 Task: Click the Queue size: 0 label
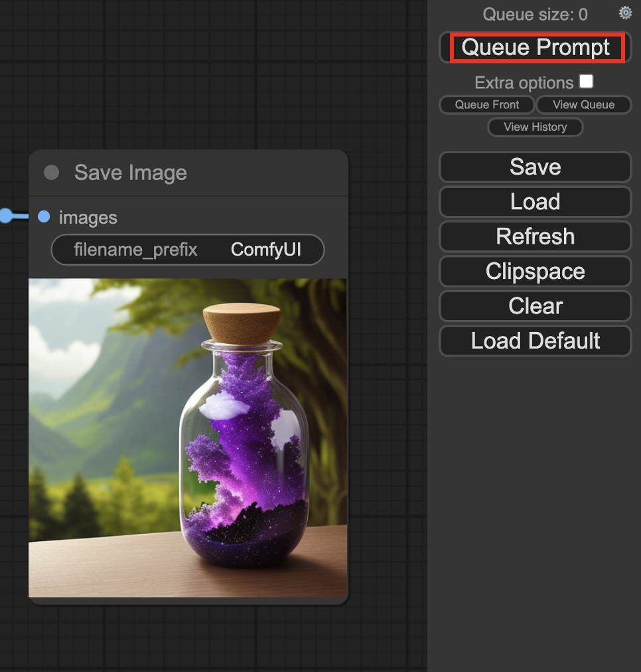click(535, 15)
